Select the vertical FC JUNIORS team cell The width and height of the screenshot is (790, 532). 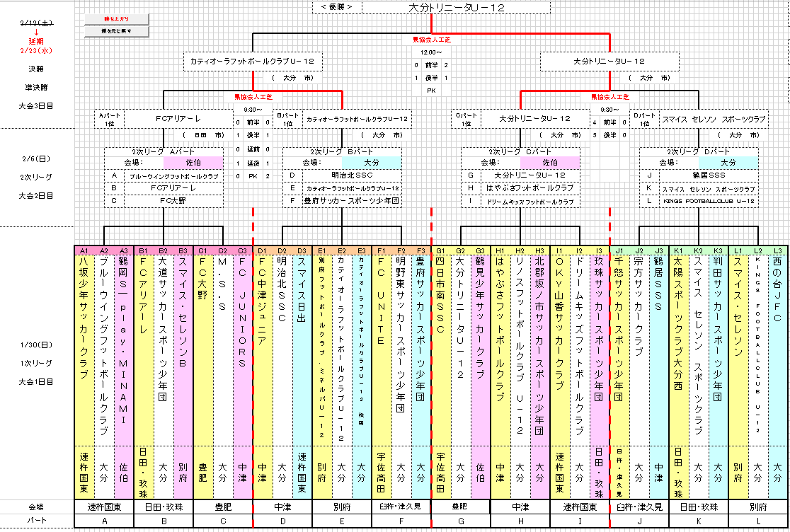243,349
